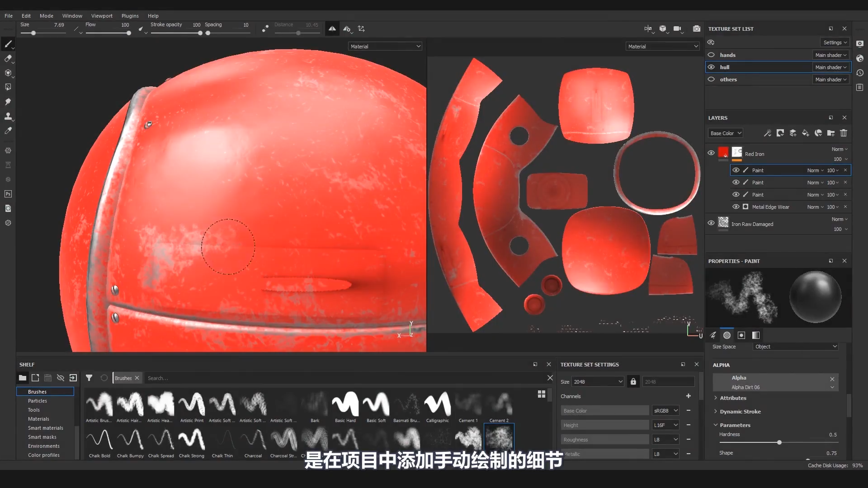868x488 pixels.
Task: Open the File menu
Action: point(9,15)
